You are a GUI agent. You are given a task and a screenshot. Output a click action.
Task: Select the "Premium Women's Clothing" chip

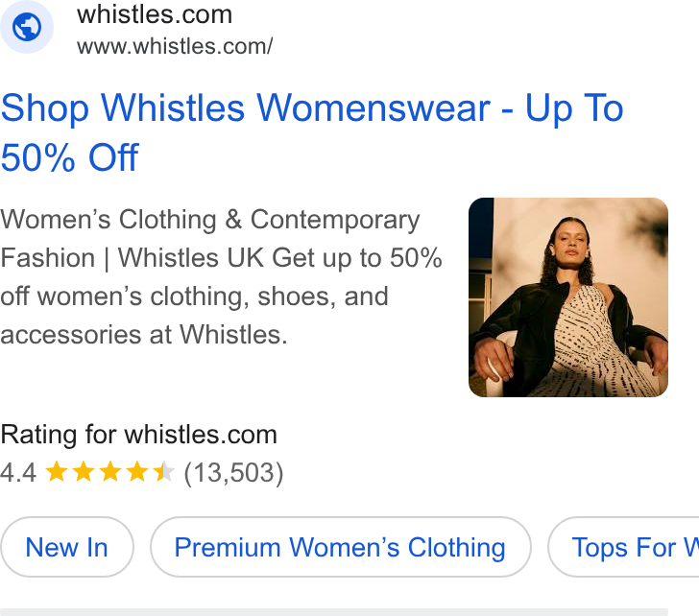pos(341,547)
